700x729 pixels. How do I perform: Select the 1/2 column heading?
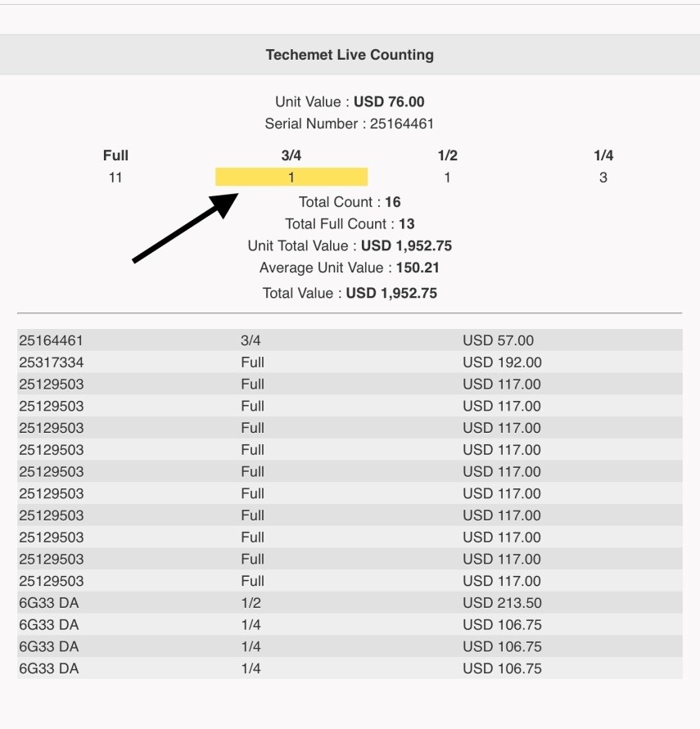pos(447,155)
